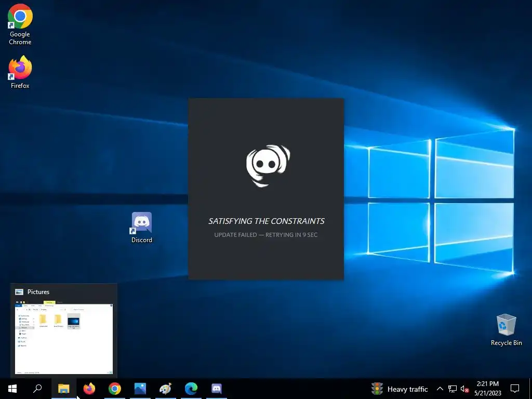Image resolution: width=532 pixels, height=399 pixels.
Task: Click 'Update failed — retrying' status text
Action: pos(266,235)
